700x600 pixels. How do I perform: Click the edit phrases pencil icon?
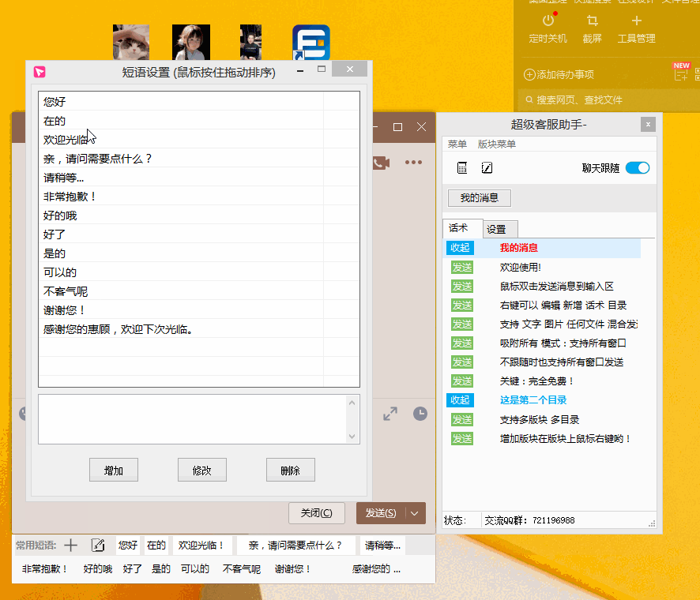[x=98, y=545]
